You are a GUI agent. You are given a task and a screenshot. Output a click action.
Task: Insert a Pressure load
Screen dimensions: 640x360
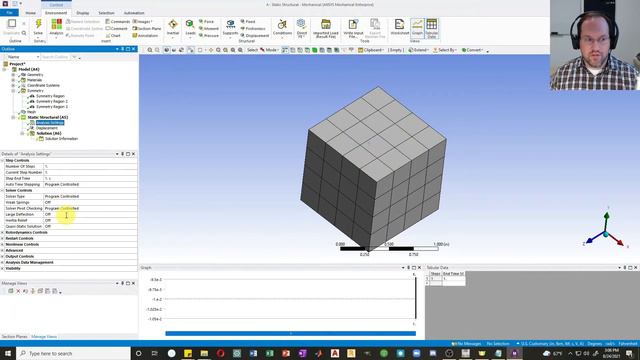click(209, 36)
